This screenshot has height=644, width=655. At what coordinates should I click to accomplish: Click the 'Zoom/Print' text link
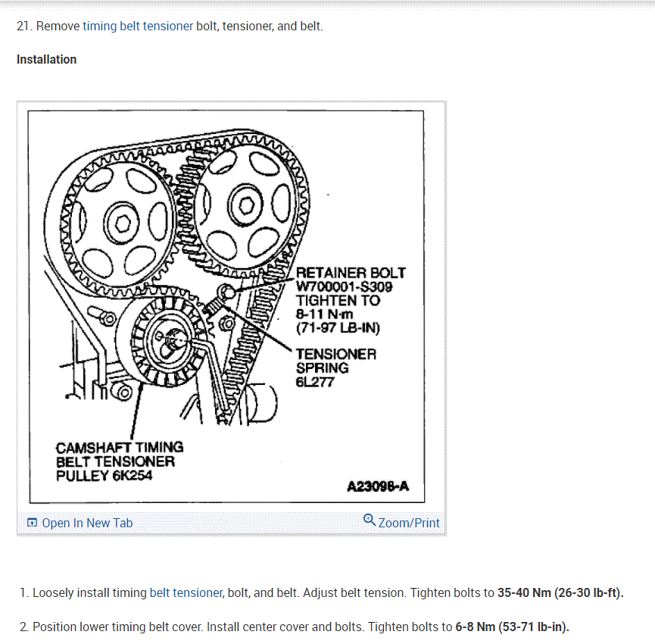coord(409,523)
